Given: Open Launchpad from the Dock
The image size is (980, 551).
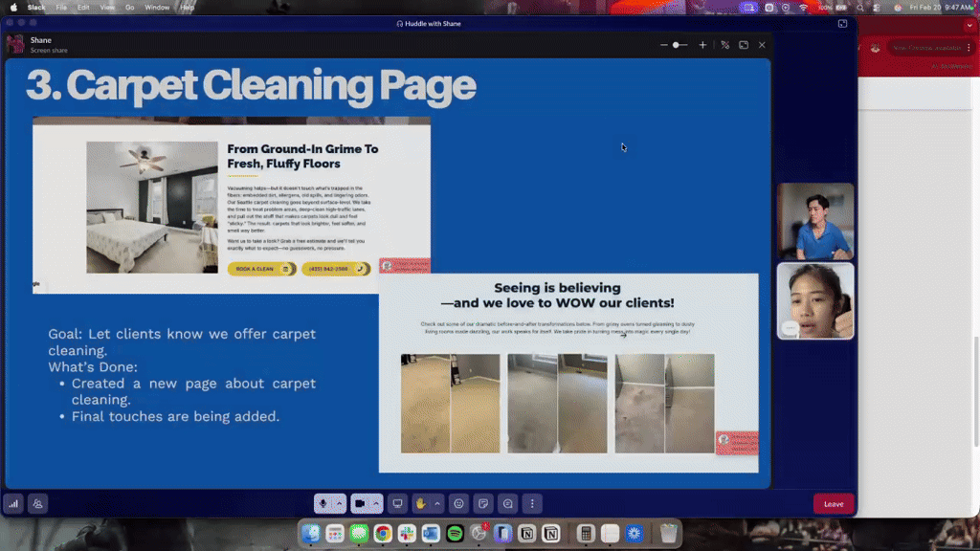Looking at the screenshot, I should point(335,533).
